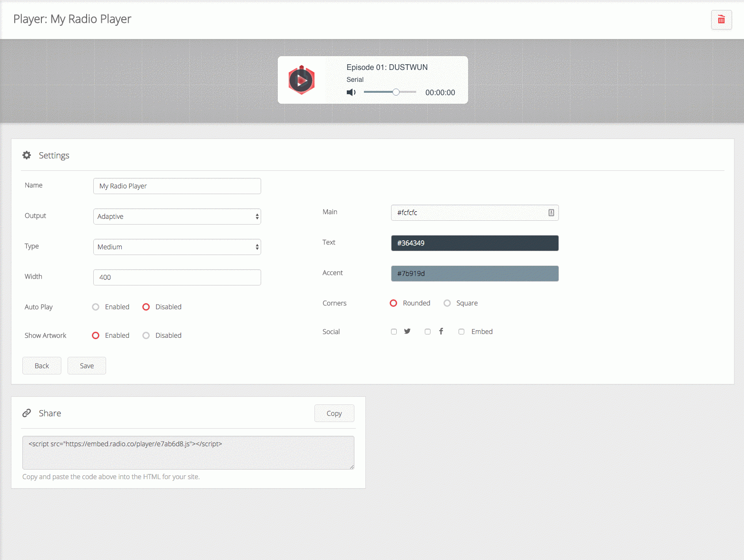Screen dimensions: 744x560
Task: Click the embed script code textarea
Action: (188, 452)
